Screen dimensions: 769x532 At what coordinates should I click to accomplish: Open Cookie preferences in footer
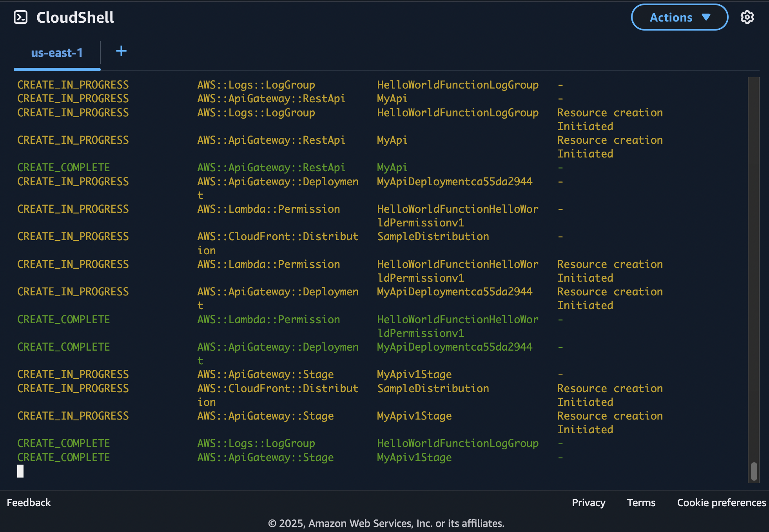point(721,503)
